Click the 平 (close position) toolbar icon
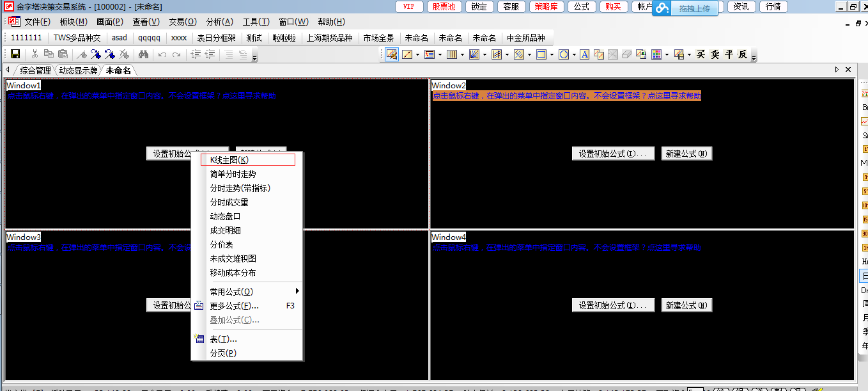 click(729, 54)
